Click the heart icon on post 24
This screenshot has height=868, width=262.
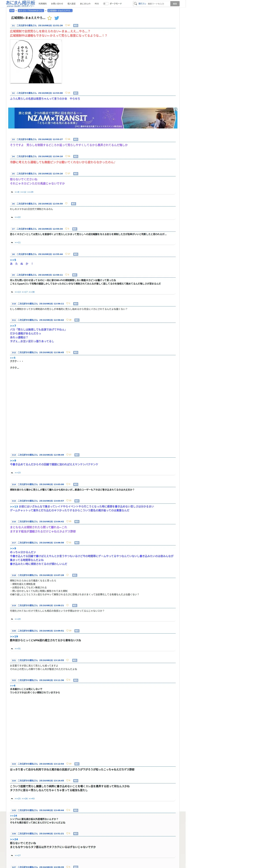click(67, 780)
